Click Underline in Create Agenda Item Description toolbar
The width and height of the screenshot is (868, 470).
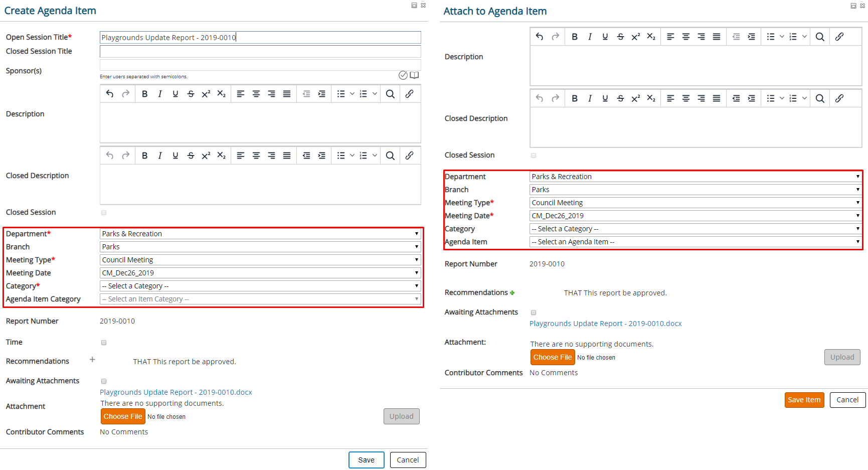tap(175, 94)
